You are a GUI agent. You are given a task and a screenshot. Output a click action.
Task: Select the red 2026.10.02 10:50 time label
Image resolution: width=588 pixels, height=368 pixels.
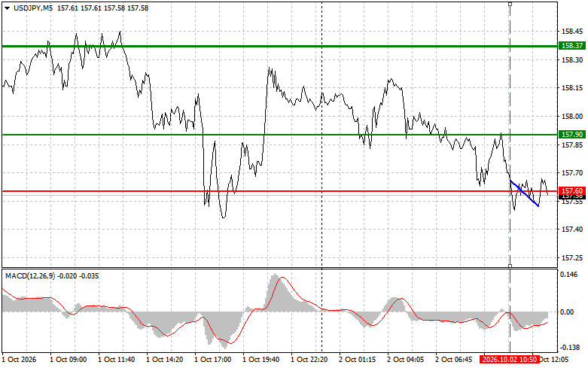[x=510, y=360]
